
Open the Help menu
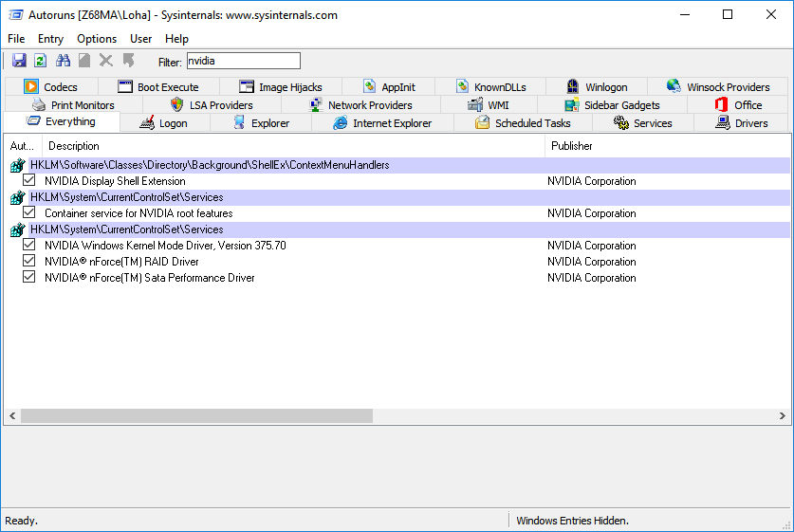(176, 39)
